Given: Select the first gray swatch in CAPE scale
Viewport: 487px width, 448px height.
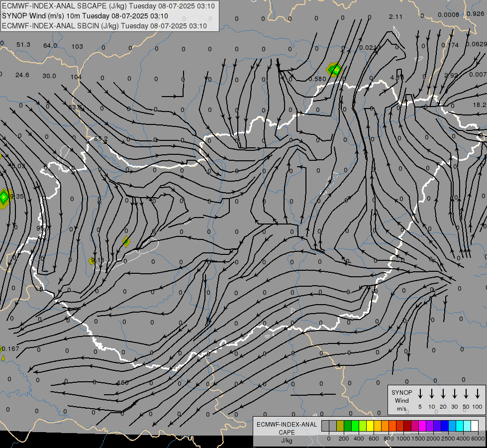Looking at the screenshot, I should pos(325,426).
